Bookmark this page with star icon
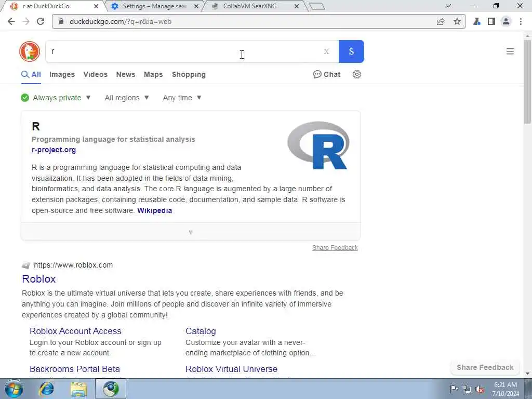 coord(457,21)
